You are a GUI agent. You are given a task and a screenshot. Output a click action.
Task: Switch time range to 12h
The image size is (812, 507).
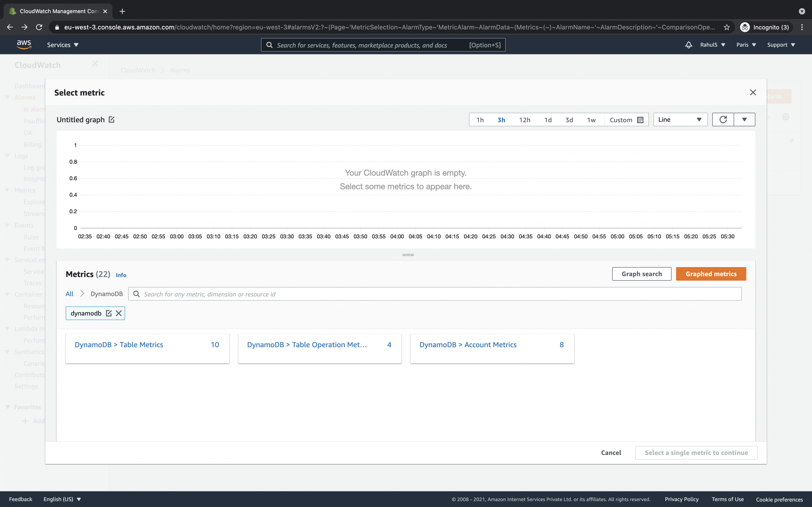point(524,120)
